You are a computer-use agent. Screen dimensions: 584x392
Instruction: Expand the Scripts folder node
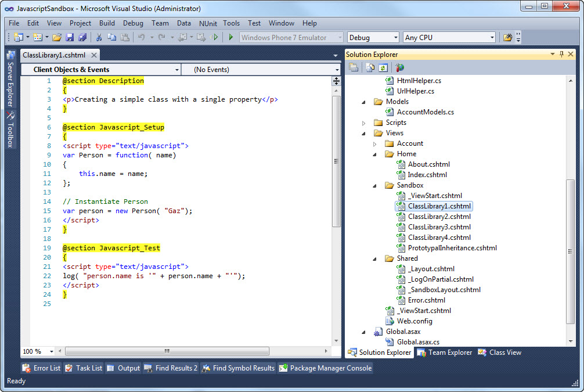(364, 123)
